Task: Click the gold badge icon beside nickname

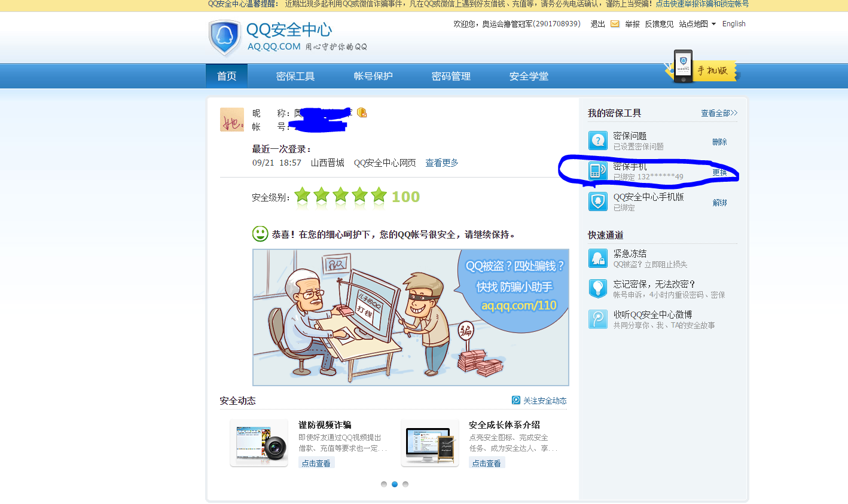Action: pos(362,112)
